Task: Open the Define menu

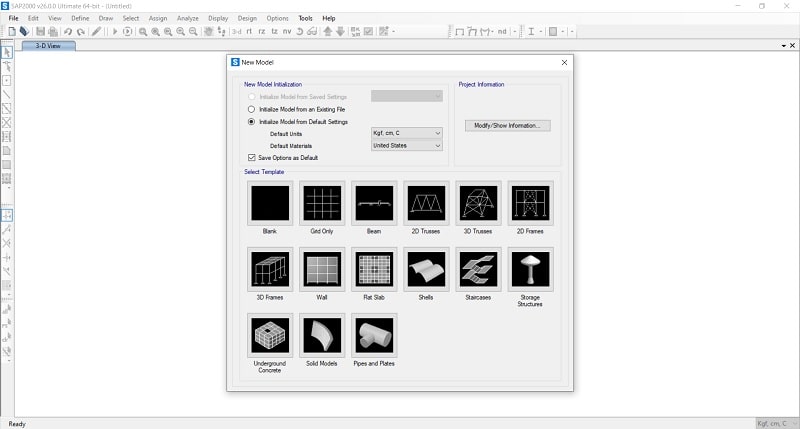Action: click(80, 18)
